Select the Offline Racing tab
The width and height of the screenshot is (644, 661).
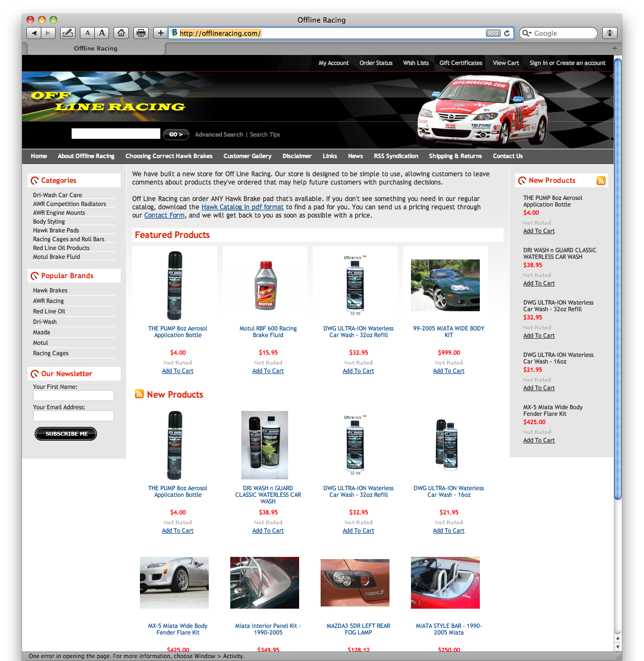click(x=96, y=48)
